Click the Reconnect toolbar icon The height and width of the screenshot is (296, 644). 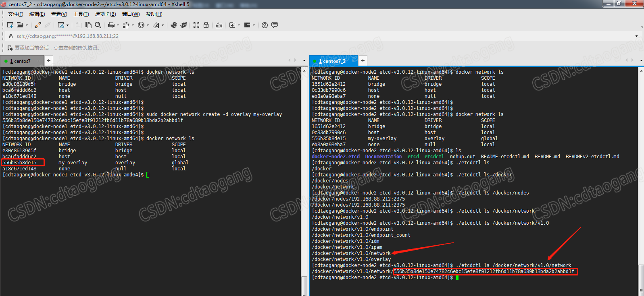click(38, 25)
